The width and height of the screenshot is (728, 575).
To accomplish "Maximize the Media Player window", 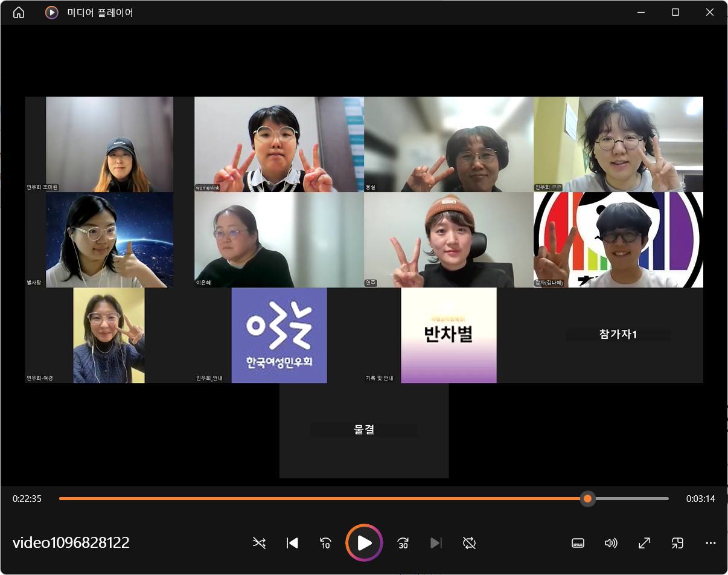I will tap(675, 12).
